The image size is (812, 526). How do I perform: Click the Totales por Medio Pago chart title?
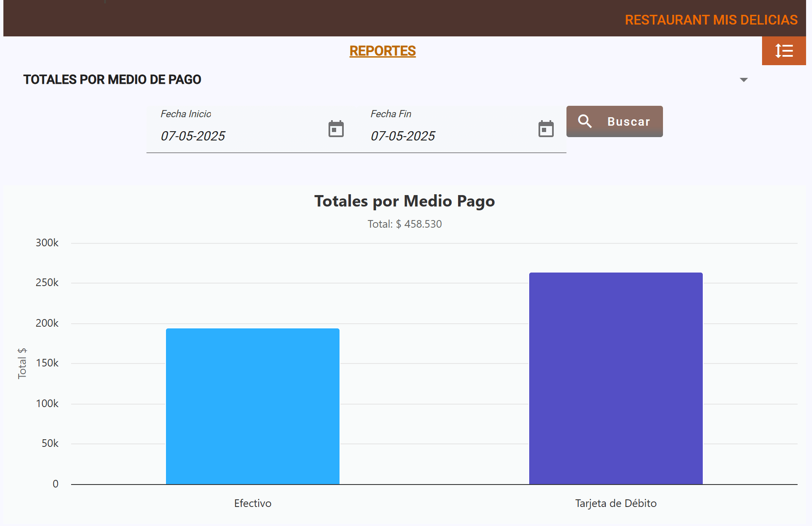pos(404,201)
